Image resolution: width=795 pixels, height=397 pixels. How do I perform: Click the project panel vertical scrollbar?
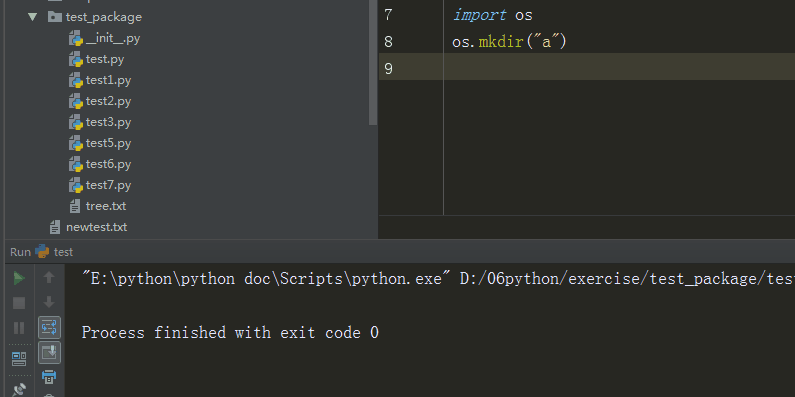(x=373, y=62)
